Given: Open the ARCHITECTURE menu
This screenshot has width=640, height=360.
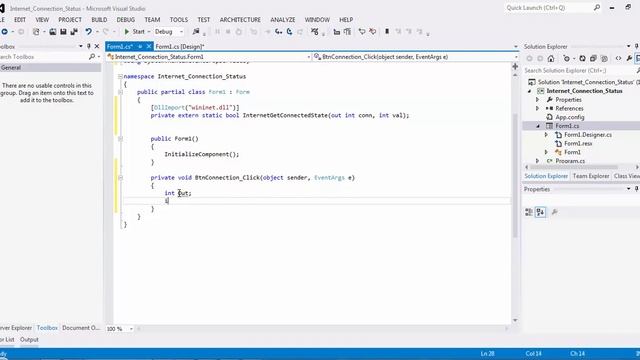Looking at the screenshot, I should 240,20.
